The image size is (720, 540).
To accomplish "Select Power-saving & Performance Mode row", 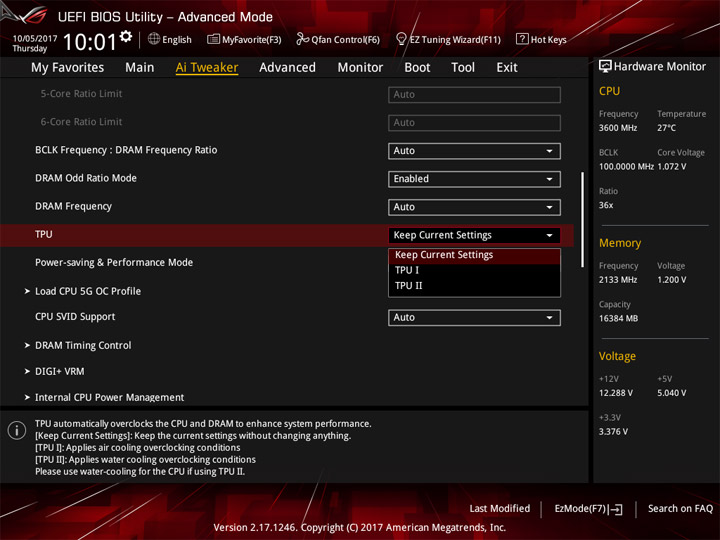I will [114, 263].
